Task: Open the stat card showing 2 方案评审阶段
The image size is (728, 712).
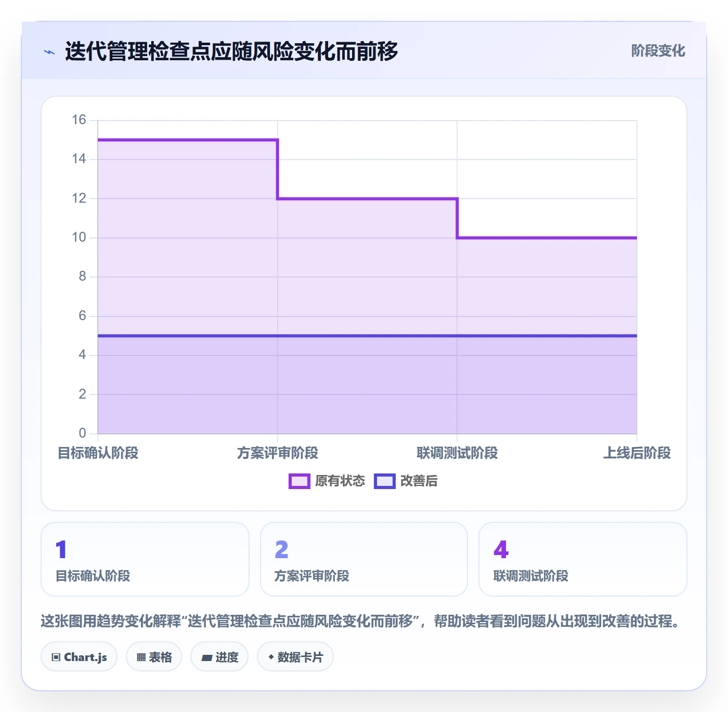Action: click(x=364, y=559)
